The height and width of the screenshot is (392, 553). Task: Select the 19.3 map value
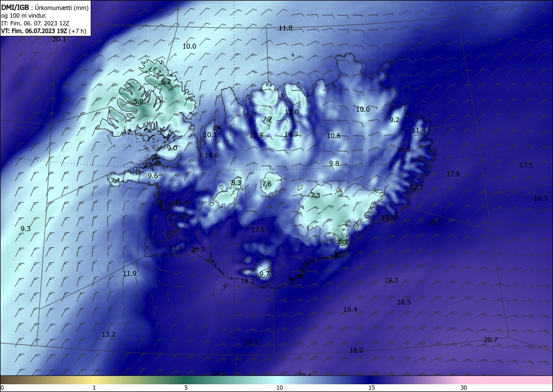391,280
